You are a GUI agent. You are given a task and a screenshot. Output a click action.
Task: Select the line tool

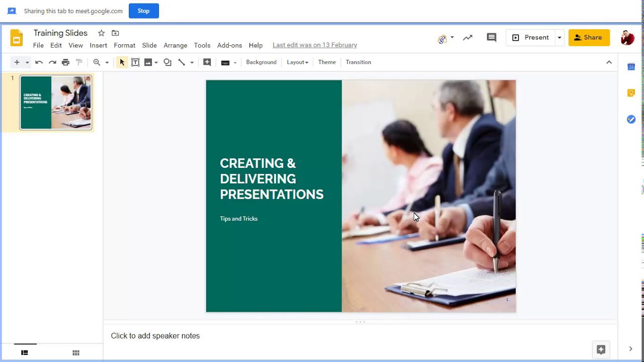point(182,62)
